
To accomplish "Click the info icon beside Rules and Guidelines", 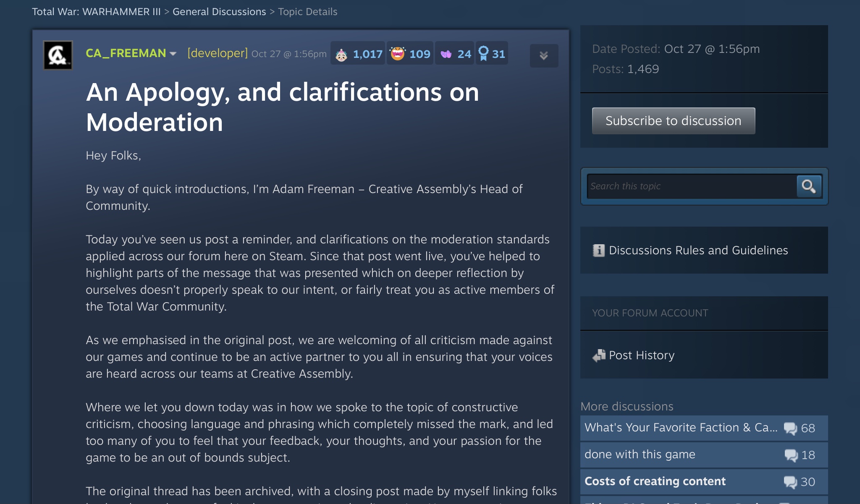I will click(598, 251).
